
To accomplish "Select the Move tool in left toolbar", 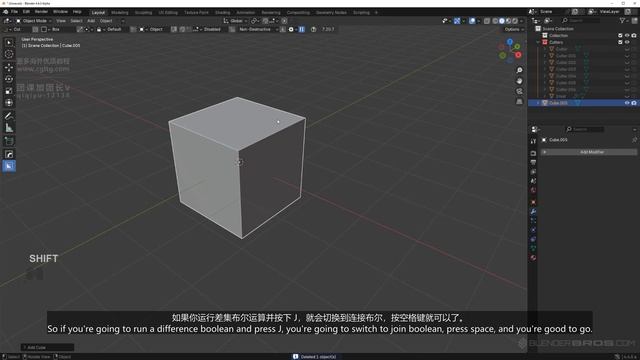I will click(9, 67).
